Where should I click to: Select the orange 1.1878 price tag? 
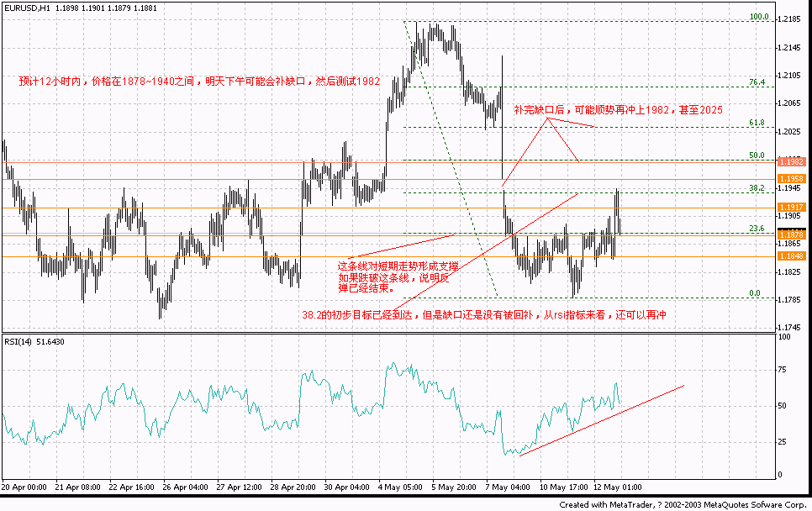pos(792,235)
